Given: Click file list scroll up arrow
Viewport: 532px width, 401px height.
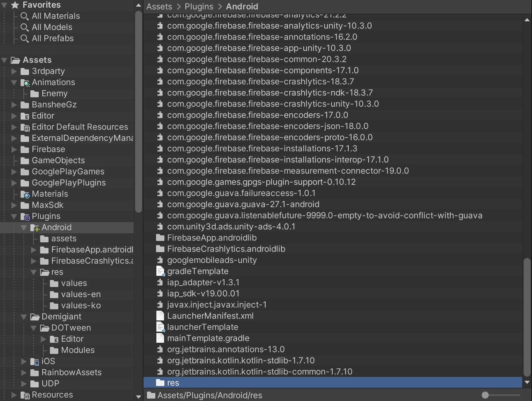Looking at the screenshot, I should coord(527,20).
